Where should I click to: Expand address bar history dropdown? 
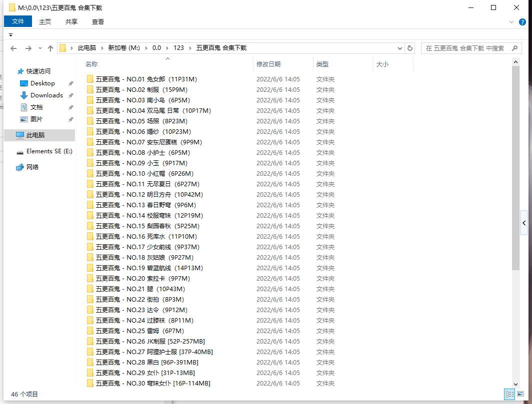coord(399,48)
